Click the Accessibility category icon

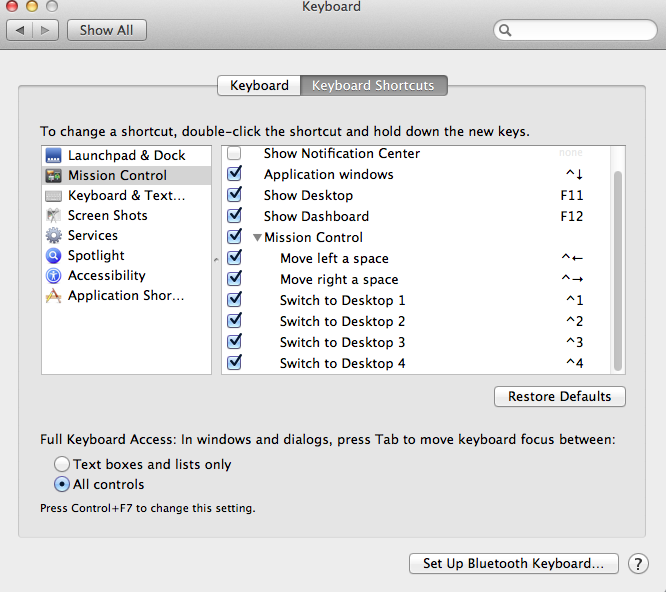pos(53,276)
